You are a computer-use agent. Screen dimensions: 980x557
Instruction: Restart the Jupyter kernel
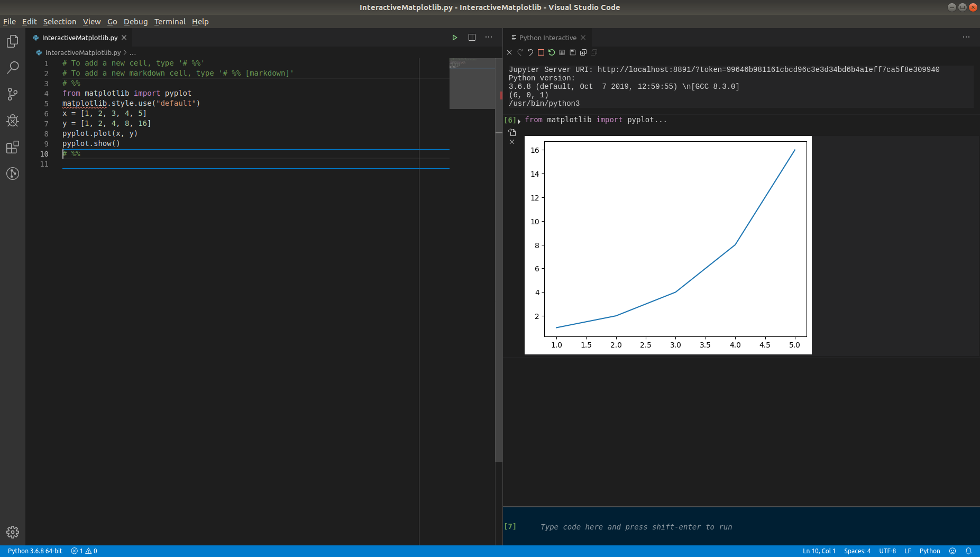click(551, 52)
